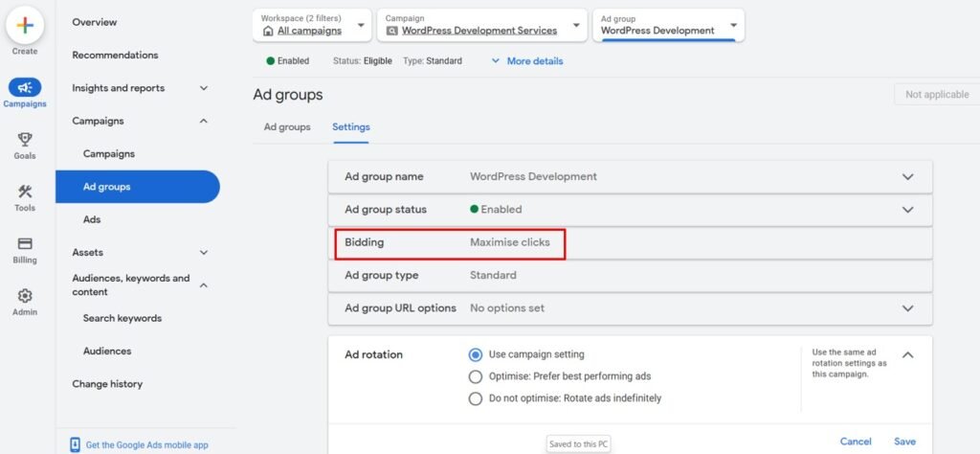Switch to the Settings tab
980x454 pixels.
[x=350, y=127]
